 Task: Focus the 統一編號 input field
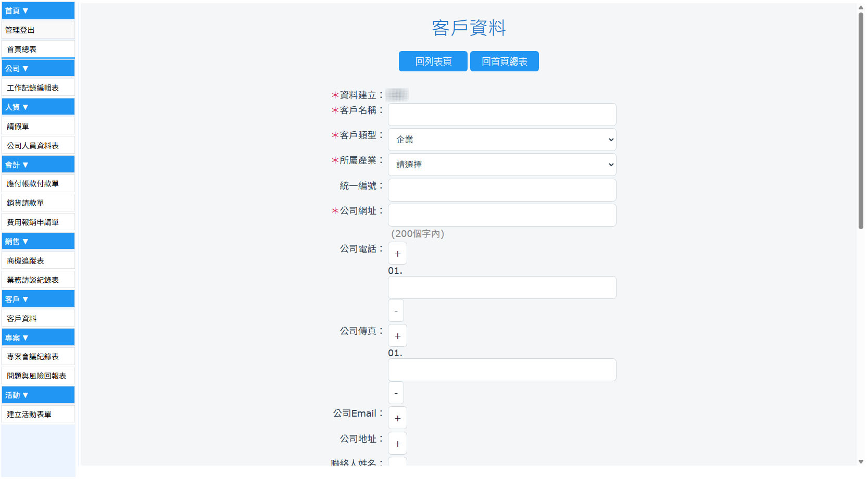(502, 190)
